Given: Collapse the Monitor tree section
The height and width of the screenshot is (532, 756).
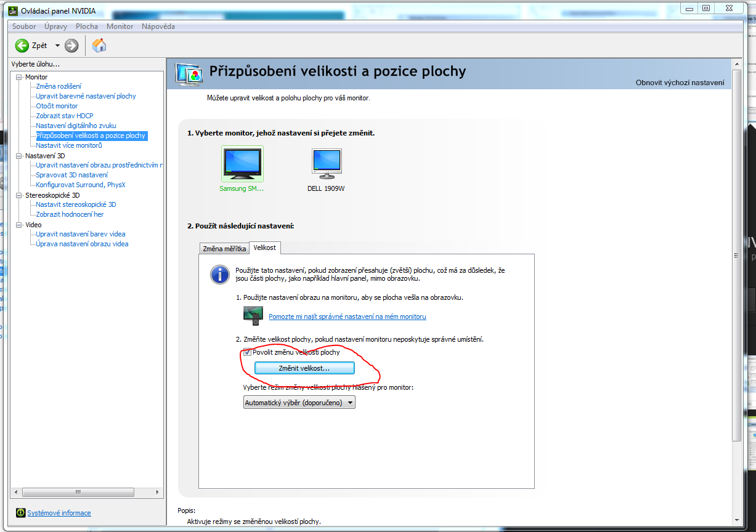Looking at the screenshot, I should tap(18, 77).
